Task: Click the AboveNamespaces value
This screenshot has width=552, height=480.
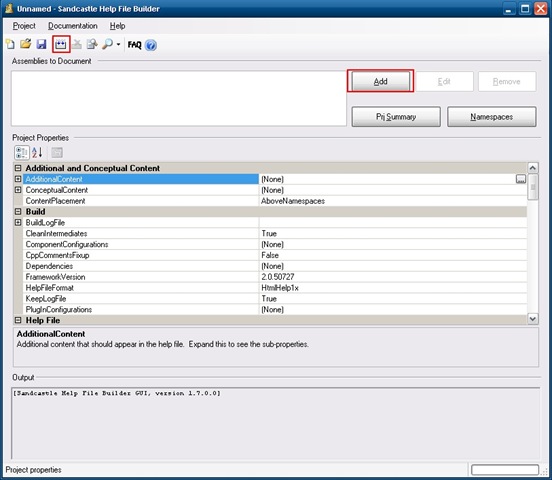Action: click(293, 201)
